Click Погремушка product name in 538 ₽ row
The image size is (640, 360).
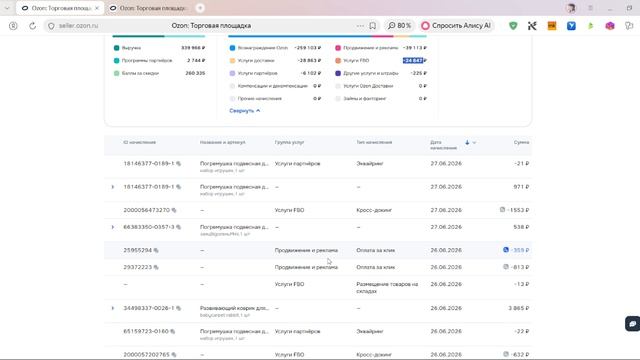[x=234, y=227]
